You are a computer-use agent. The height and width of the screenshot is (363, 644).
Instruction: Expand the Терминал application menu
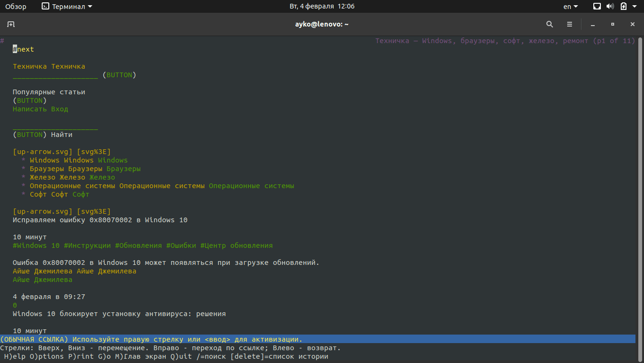(67, 7)
